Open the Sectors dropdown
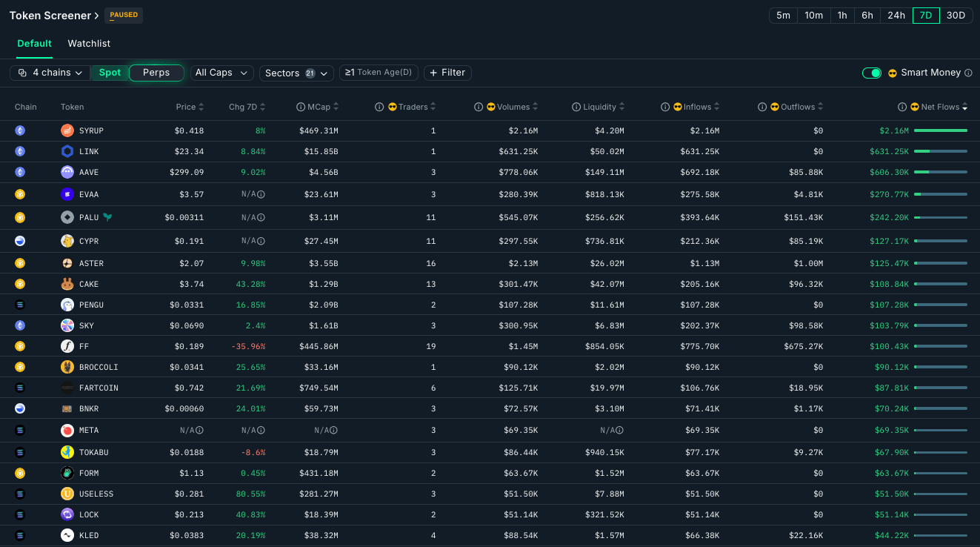 (x=296, y=73)
